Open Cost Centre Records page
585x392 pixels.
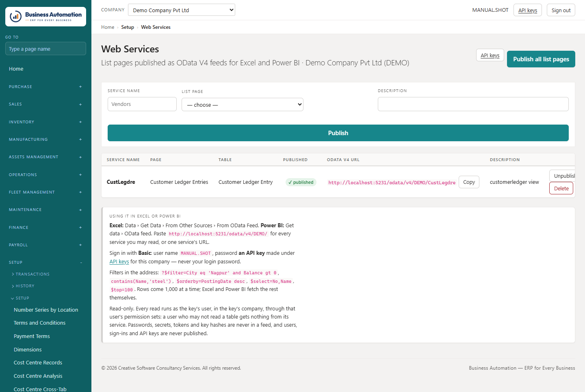click(x=38, y=363)
